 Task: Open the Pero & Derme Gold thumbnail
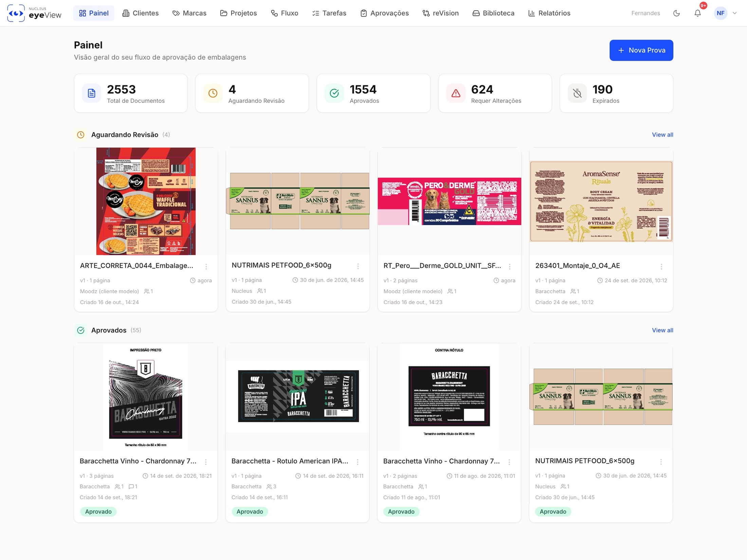point(449,201)
